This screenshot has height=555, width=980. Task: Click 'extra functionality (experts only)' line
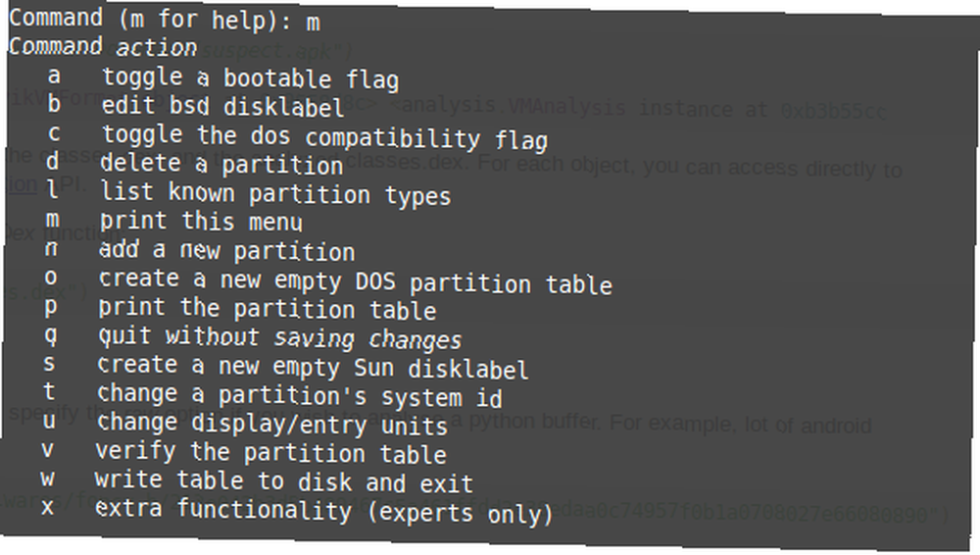tap(323, 511)
